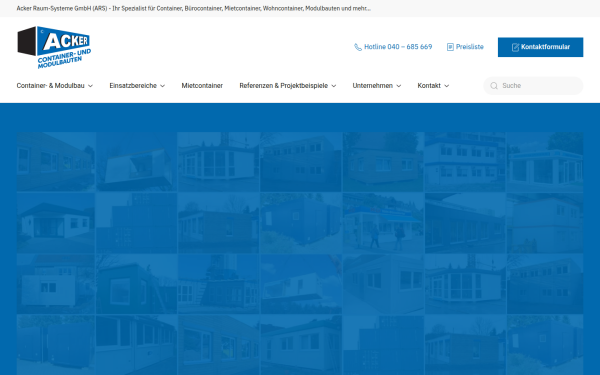Open Unternehmen menu item
The image size is (600, 375).
point(377,86)
